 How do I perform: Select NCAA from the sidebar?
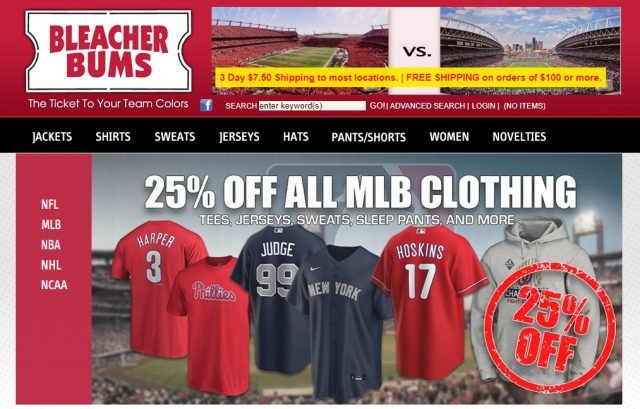pyautogui.click(x=54, y=285)
